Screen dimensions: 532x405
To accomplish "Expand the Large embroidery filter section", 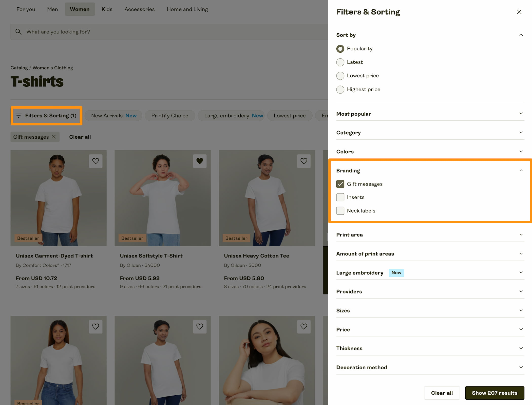I will [430, 273].
